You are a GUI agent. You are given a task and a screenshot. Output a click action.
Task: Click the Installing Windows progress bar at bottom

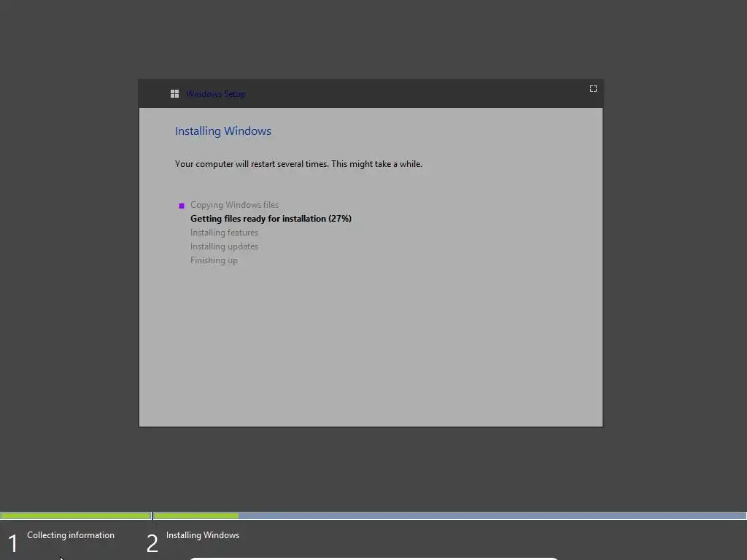[x=449, y=516]
